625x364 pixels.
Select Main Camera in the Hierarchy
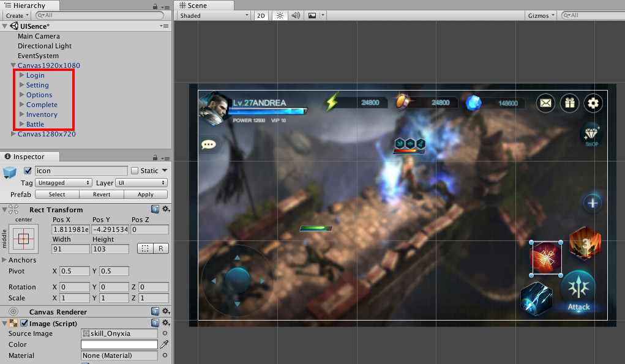[39, 36]
